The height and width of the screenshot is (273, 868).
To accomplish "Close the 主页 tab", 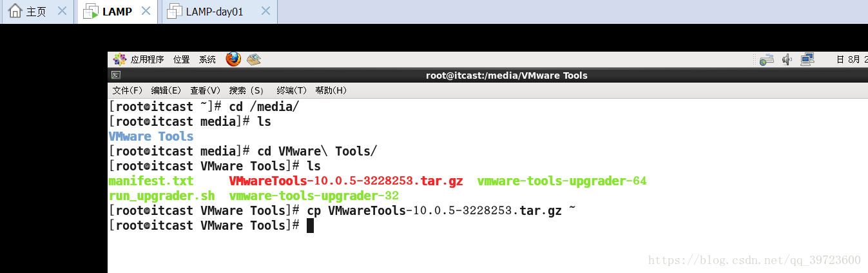I will click(62, 12).
